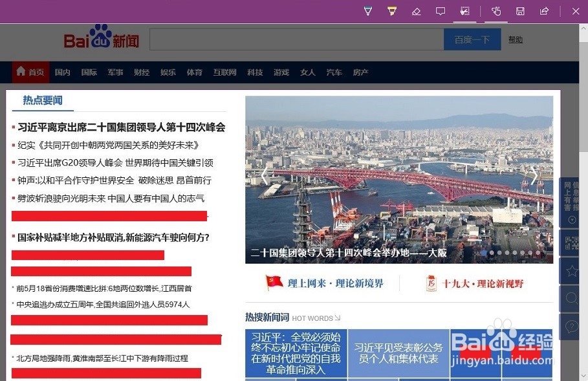Open article 习近平出席G20领导人峰会 世界期待中国关键引领
This screenshot has width=588, height=381.
[116, 163]
